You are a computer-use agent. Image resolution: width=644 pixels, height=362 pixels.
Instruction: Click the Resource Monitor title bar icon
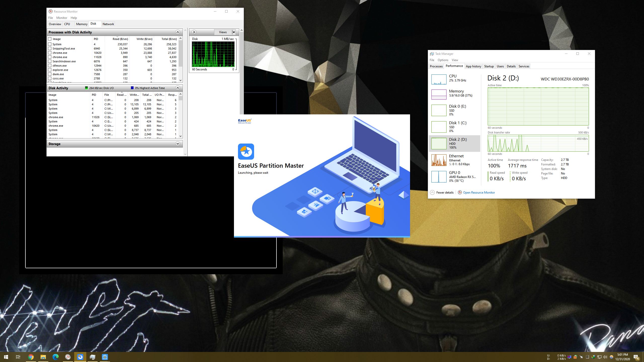(x=51, y=11)
